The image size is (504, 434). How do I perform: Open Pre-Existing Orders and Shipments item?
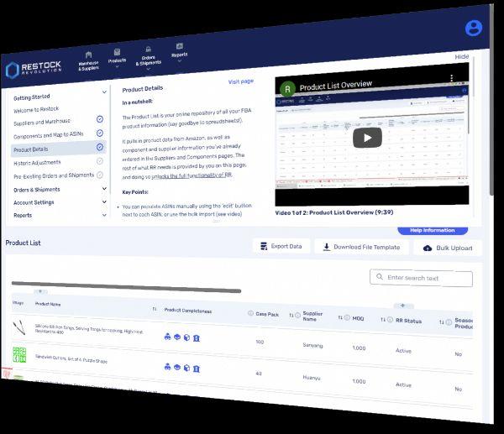pyautogui.click(x=54, y=175)
